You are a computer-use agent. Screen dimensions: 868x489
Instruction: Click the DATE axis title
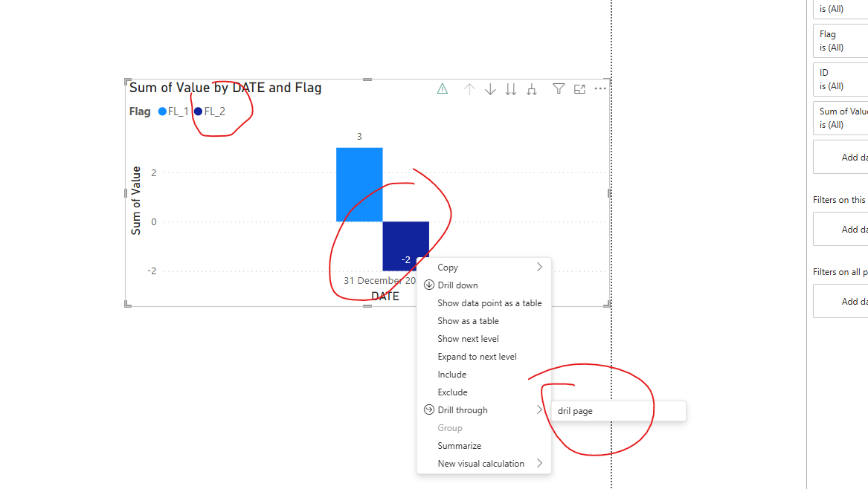click(x=385, y=296)
